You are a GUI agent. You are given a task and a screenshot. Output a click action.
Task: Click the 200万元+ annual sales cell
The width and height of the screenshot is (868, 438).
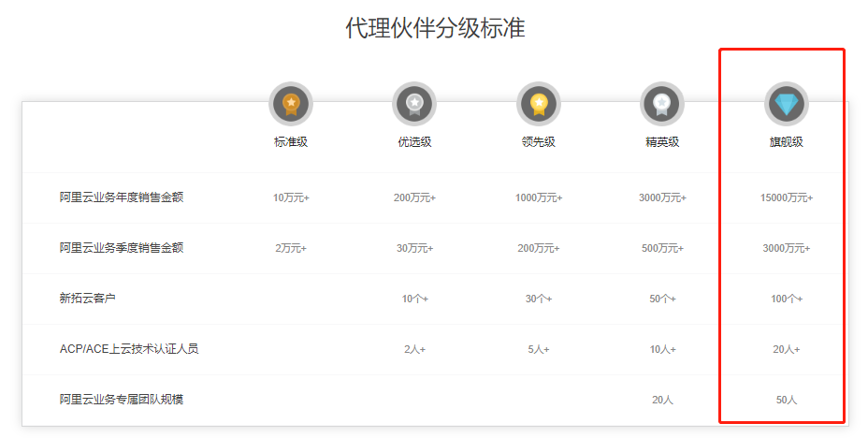414,197
